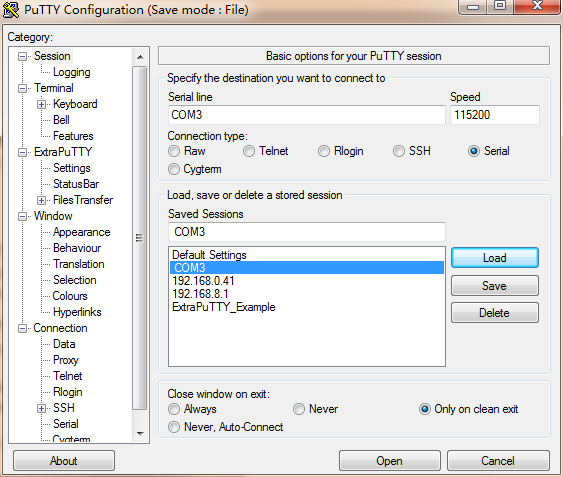563x477 pixels.
Task: Select the Session category
Action: tap(52, 56)
